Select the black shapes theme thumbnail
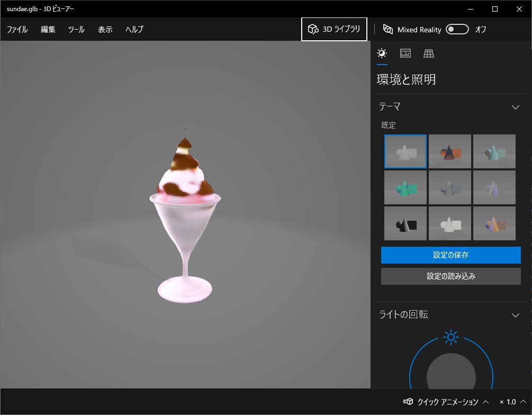This screenshot has width=532, height=415. 405,223
